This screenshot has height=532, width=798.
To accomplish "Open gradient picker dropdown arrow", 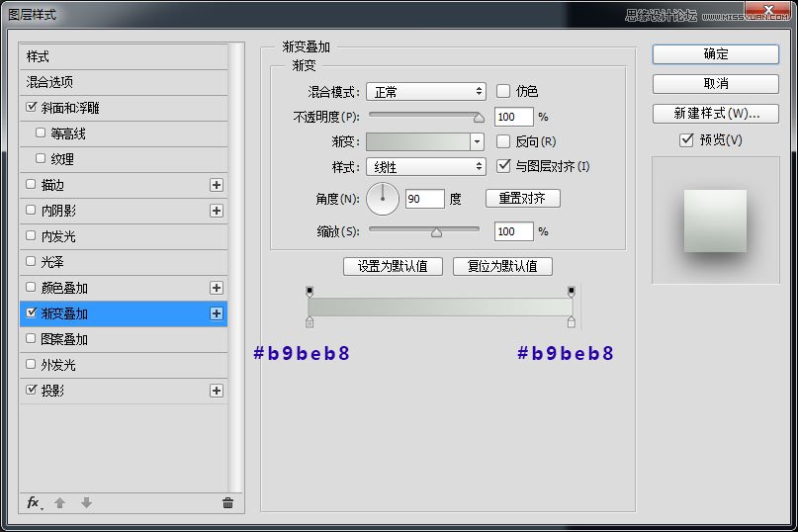I will (477, 141).
